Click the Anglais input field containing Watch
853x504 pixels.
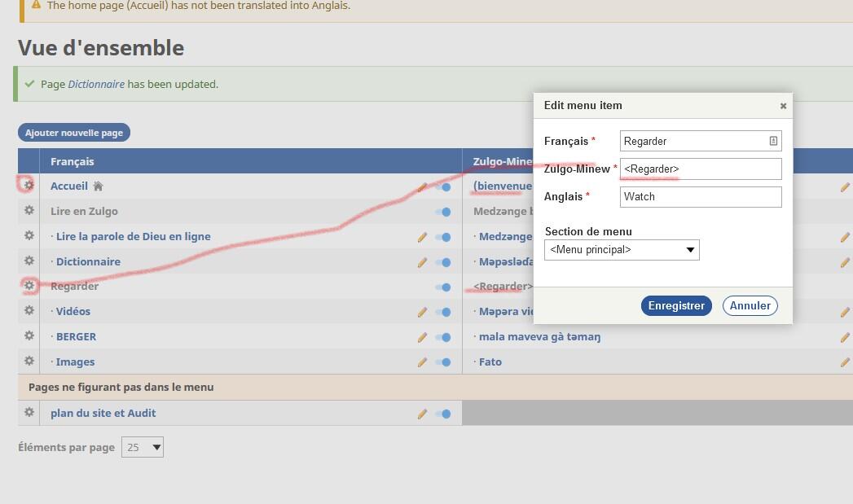700,196
